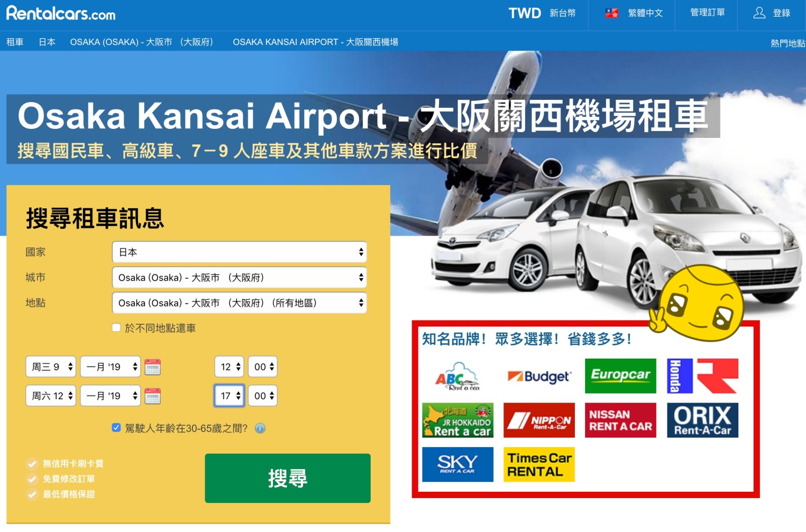This screenshot has width=806, height=532.
Task: Select the Honda rental logo
Action: click(x=702, y=376)
